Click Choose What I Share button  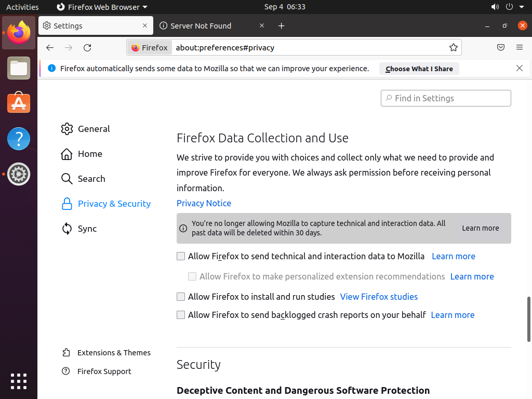click(x=419, y=69)
